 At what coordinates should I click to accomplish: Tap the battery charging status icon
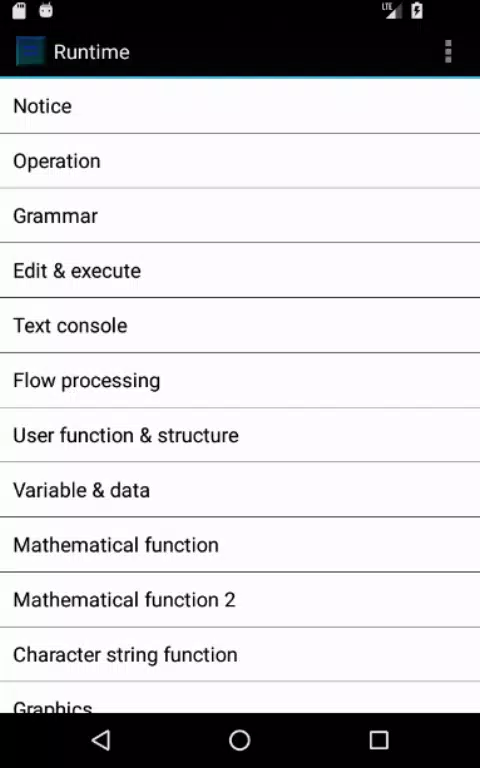point(417,10)
